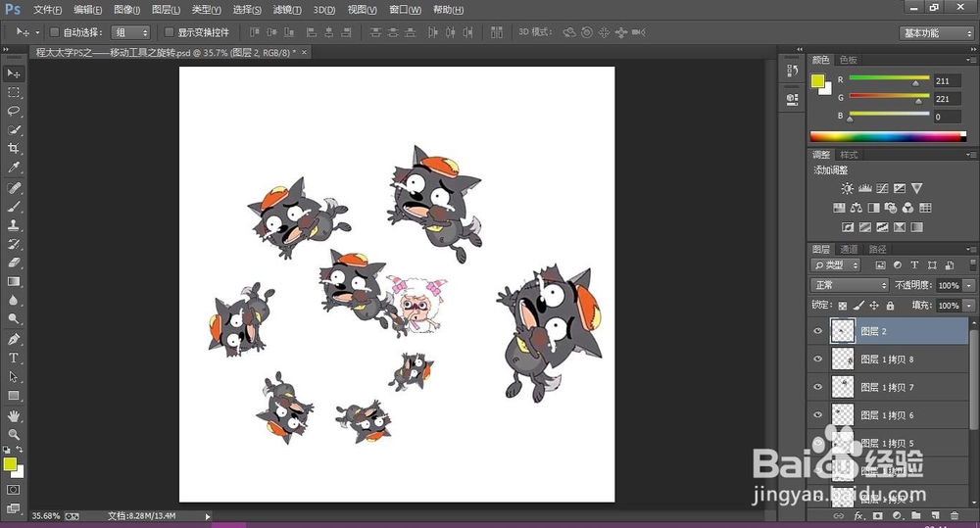Open the opacity 不透明度 dropdown arrow
Image resolution: width=980 pixels, height=528 pixels.
[969, 285]
